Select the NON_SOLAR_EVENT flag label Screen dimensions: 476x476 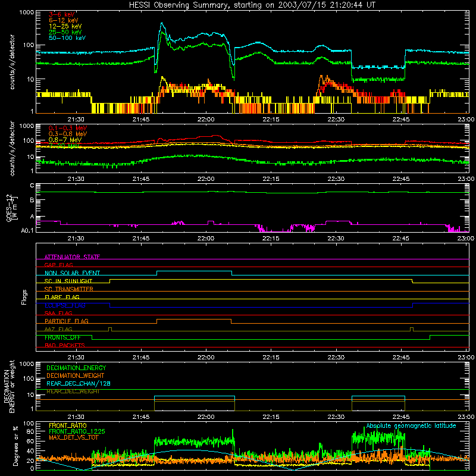(72, 273)
